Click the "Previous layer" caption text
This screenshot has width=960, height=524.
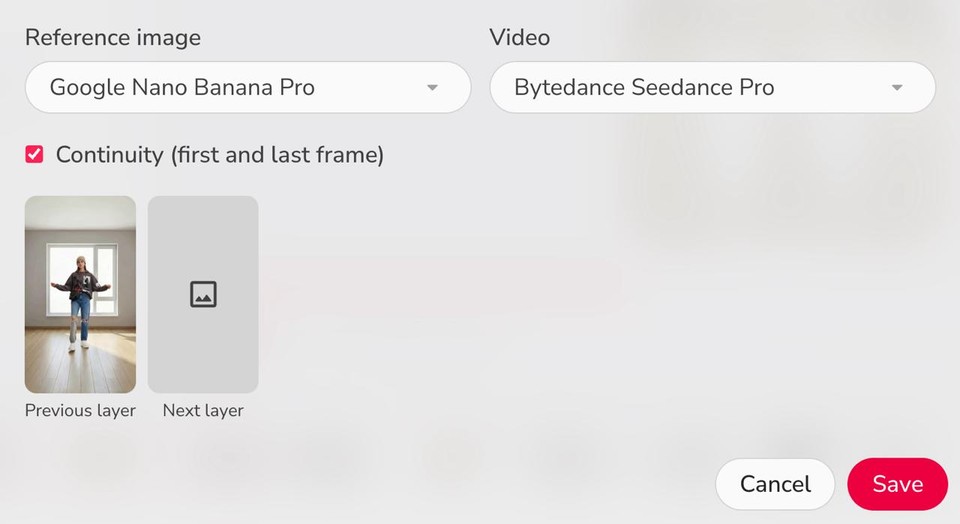(80, 411)
